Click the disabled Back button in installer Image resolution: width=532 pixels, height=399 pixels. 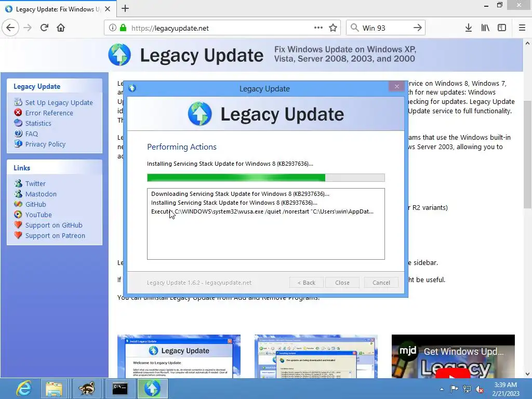click(x=307, y=283)
